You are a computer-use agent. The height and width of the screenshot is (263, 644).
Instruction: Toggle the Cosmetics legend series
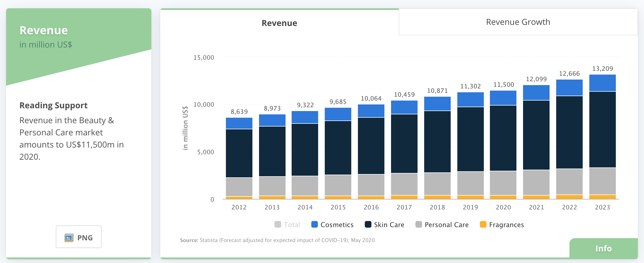[332, 225]
